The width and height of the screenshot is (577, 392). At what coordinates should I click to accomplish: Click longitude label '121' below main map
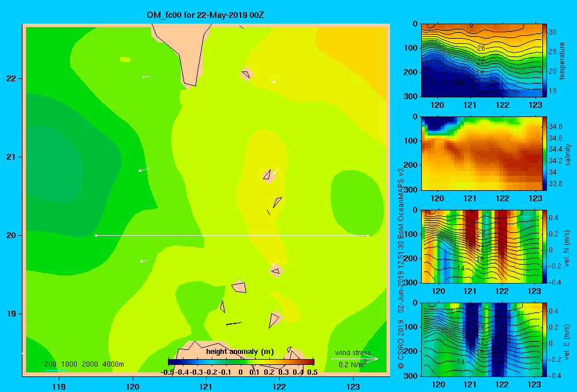(206, 386)
